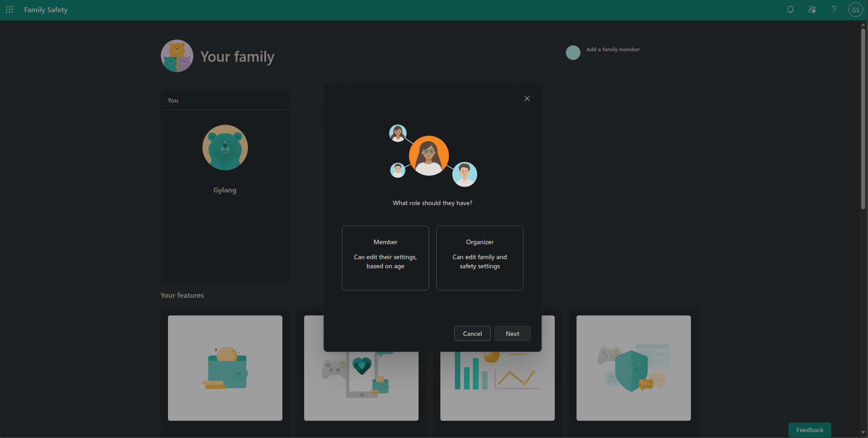Open the notifications bell
The image size is (868, 438).
pos(790,10)
